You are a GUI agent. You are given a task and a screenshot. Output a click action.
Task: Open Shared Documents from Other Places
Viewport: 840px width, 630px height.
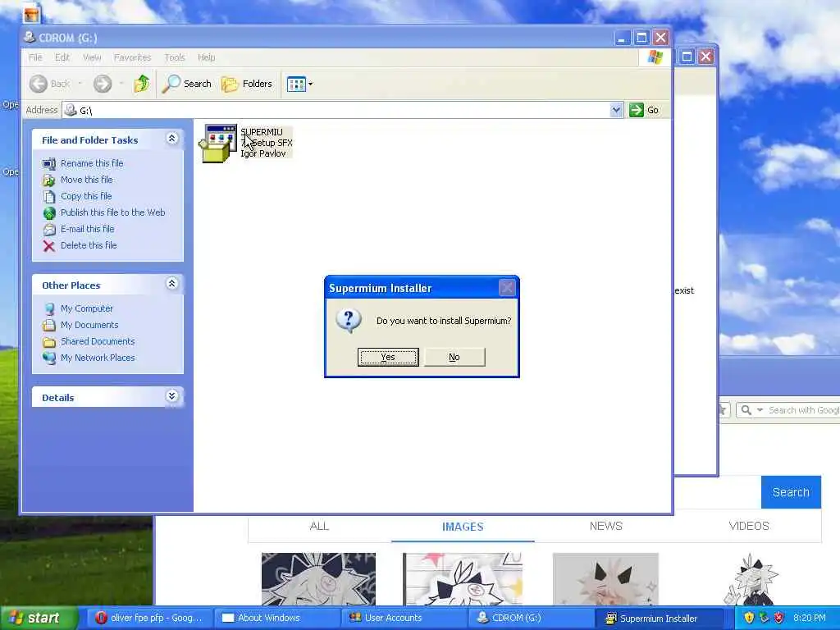click(98, 341)
